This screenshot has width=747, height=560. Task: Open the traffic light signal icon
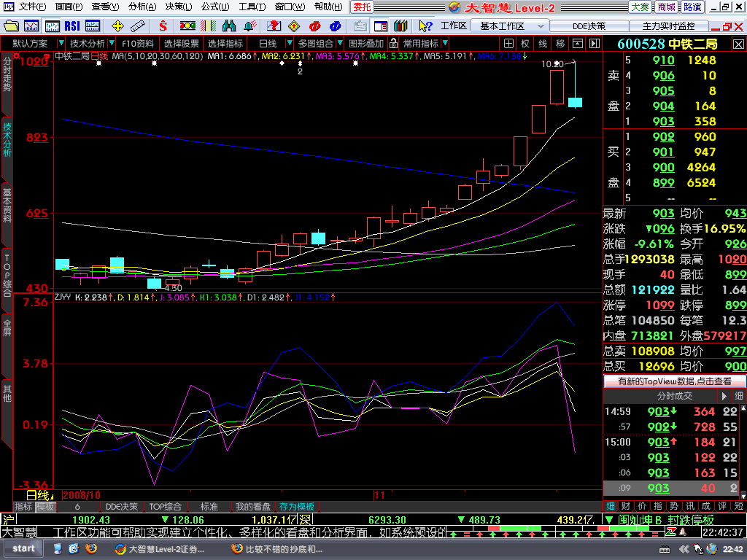[187, 26]
